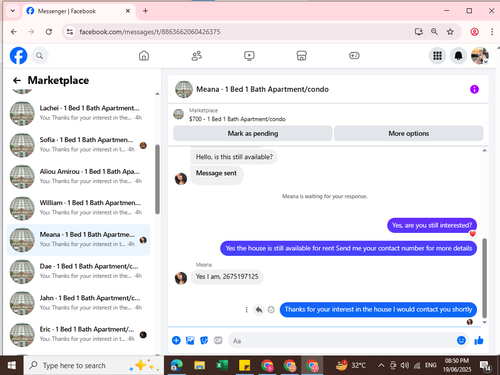500x375 pixels.
Task: Open the Gaming controller icon
Action: point(354,56)
